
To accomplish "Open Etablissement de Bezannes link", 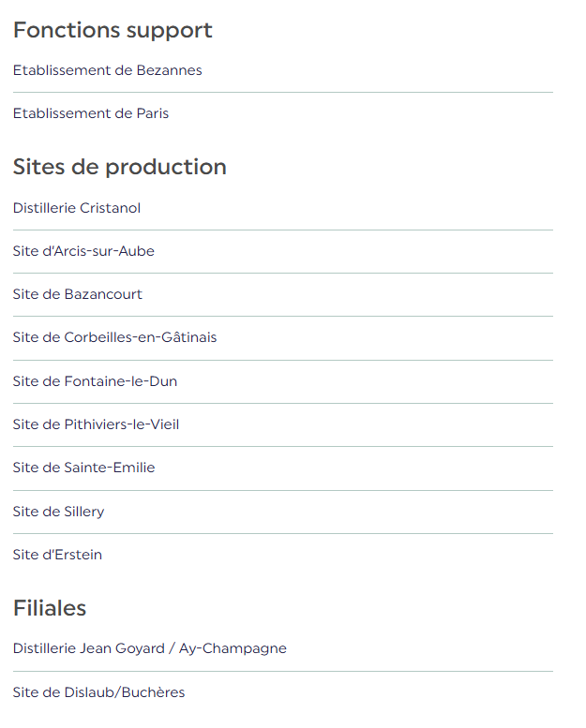I will point(107,70).
